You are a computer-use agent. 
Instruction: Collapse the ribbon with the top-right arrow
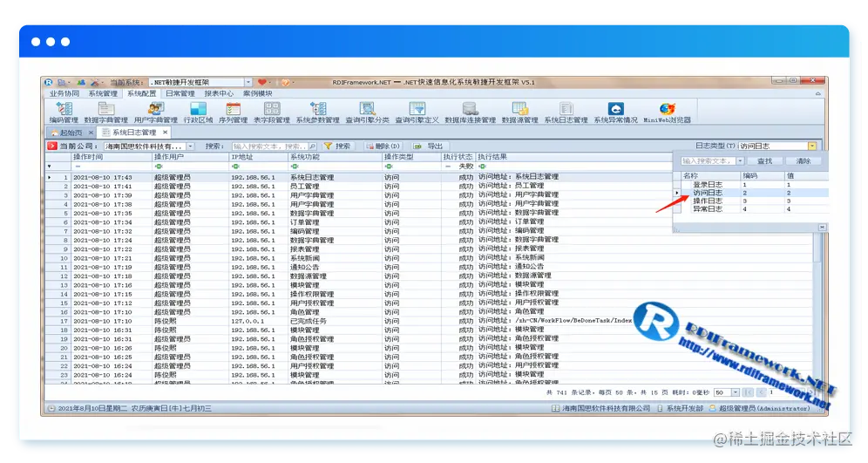[817, 93]
